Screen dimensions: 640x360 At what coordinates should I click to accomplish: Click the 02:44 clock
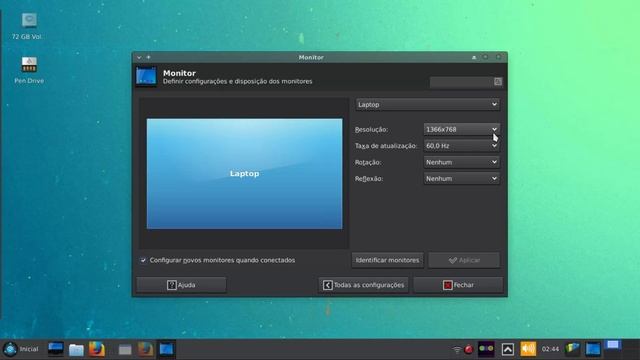click(550, 349)
